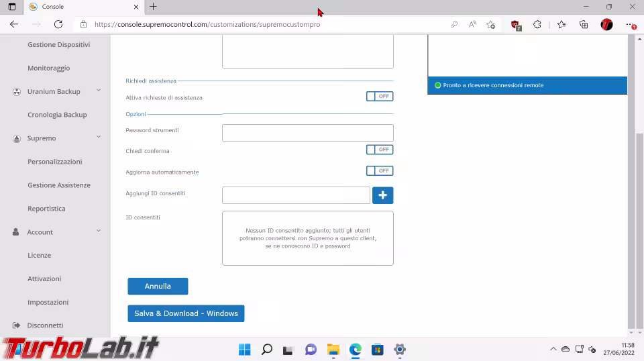Click the Uranium Backup sidebar icon
Viewport: 644px width, 361px height.
pos(16,91)
